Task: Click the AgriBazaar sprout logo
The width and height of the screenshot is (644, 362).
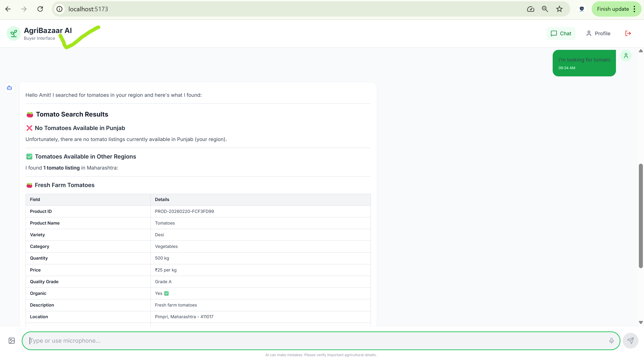Action: (x=14, y=33)
